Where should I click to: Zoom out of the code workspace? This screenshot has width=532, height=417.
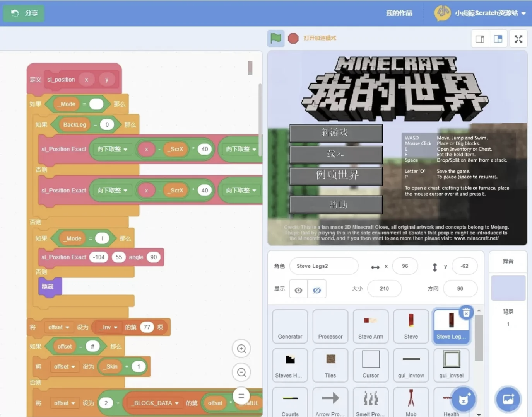tap(241, 373)
